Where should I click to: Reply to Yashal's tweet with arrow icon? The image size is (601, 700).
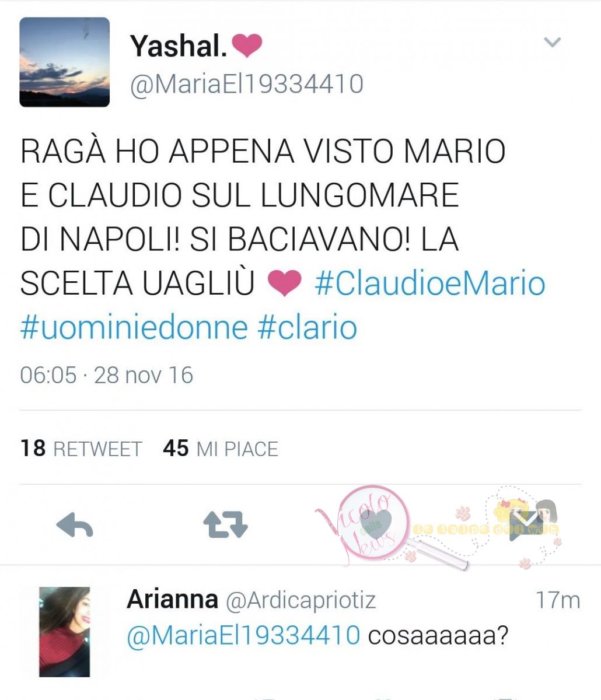[75, 526]
